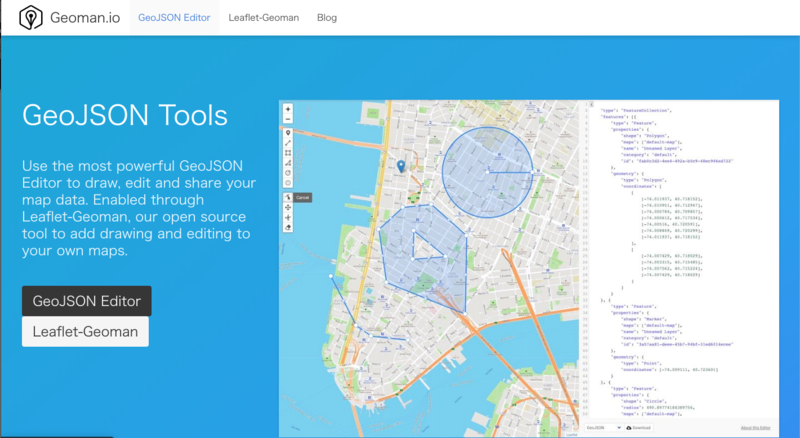The width and height of the screenshot is (800, 438).
Task: Open the GeoJSON format dropdown
Action: 604,428
